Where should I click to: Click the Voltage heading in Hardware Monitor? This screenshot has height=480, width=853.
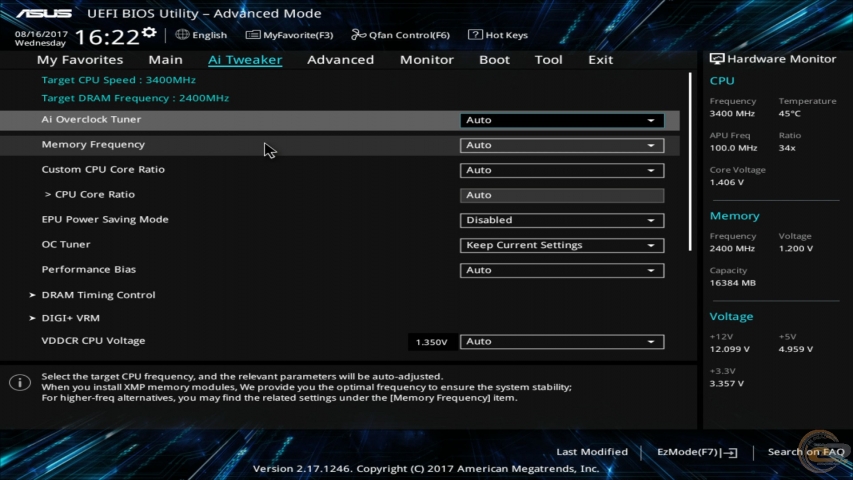click(731, 317)
